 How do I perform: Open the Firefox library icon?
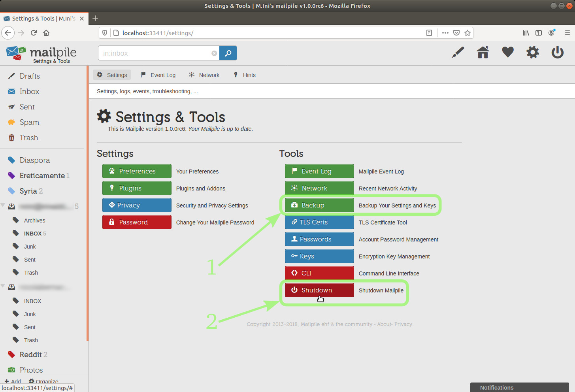tap(526, 33)
